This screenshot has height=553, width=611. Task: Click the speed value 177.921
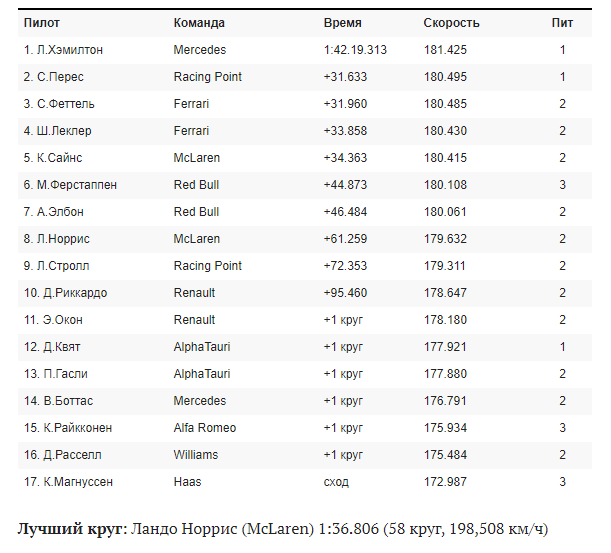445,347
